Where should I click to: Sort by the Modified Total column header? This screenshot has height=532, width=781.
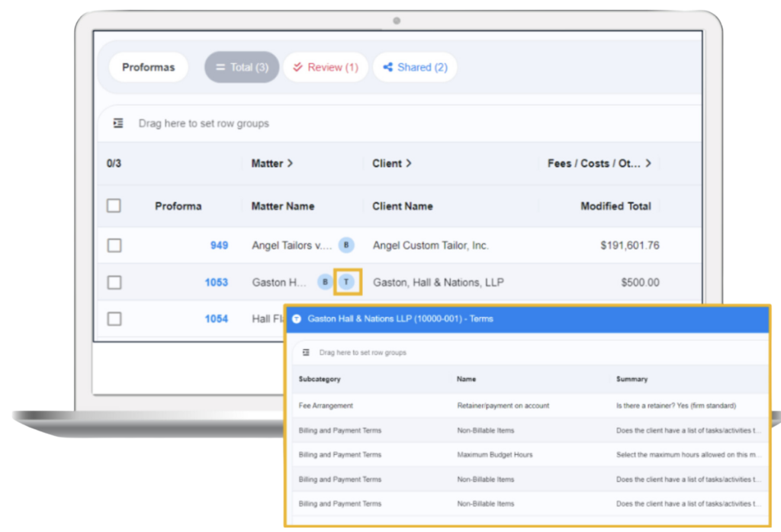615,206
